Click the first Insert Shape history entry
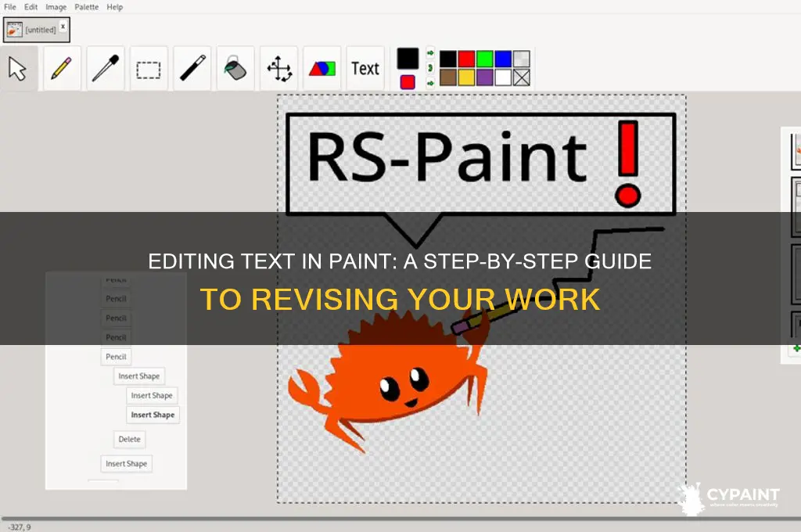This screenshot has width=801, height=532. [x=139, y=376]
